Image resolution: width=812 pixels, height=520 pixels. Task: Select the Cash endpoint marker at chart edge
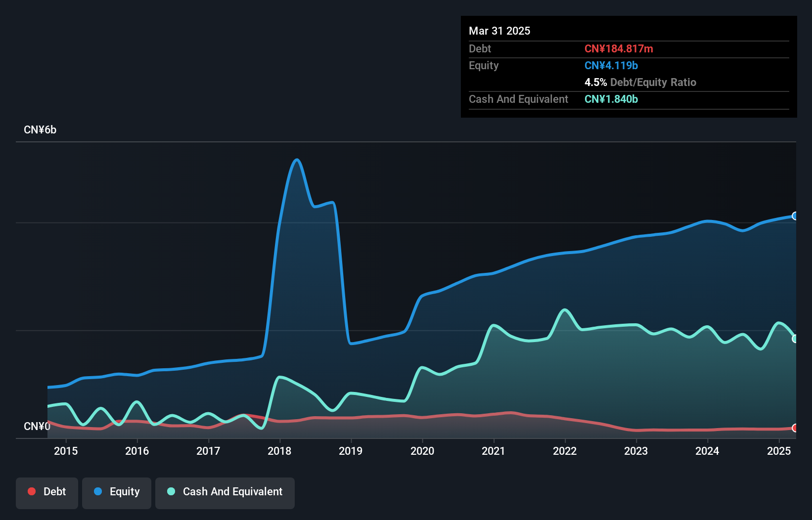(x=795, y=339)
